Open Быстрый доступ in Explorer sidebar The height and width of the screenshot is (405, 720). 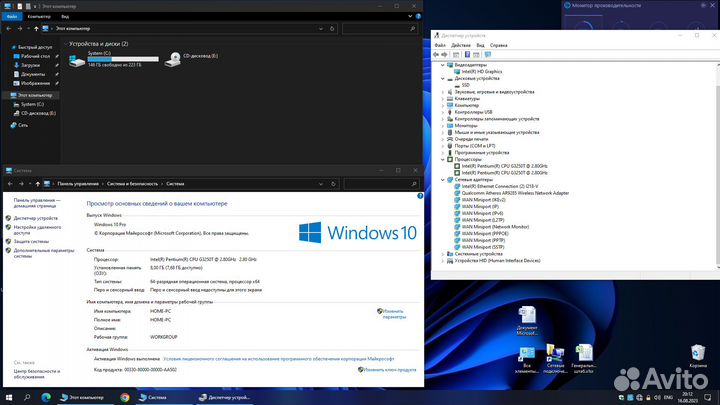pos(34,47)
